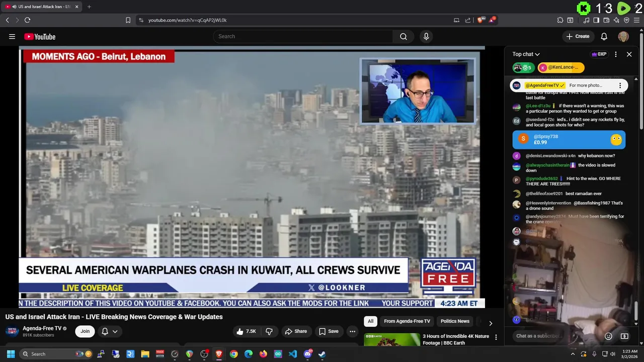Open Brave Wallet icon
The width and height of the screenshot is (644, 362).
606,20
